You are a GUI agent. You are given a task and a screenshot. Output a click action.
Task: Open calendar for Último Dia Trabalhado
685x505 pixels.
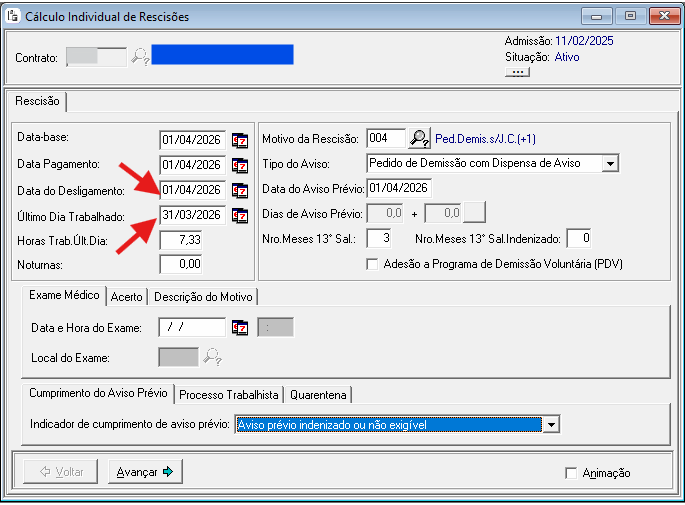tap(240, 215)
